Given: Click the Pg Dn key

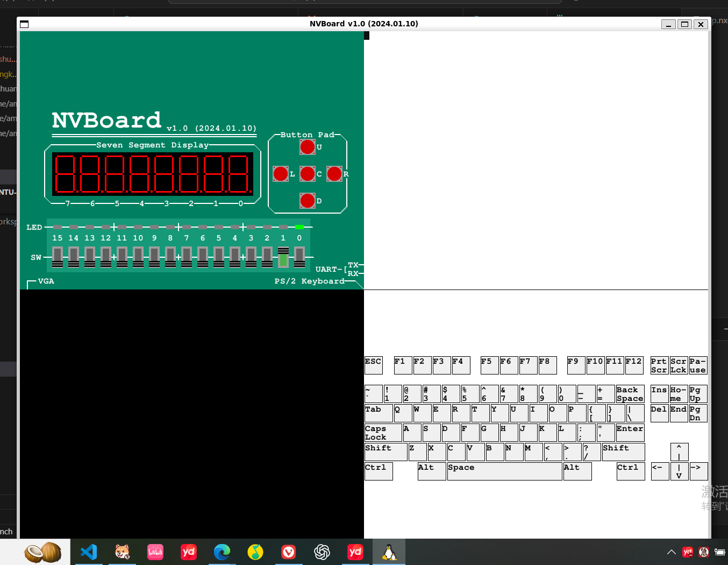Looking at the screenshot, I should [x=698, y=413].
